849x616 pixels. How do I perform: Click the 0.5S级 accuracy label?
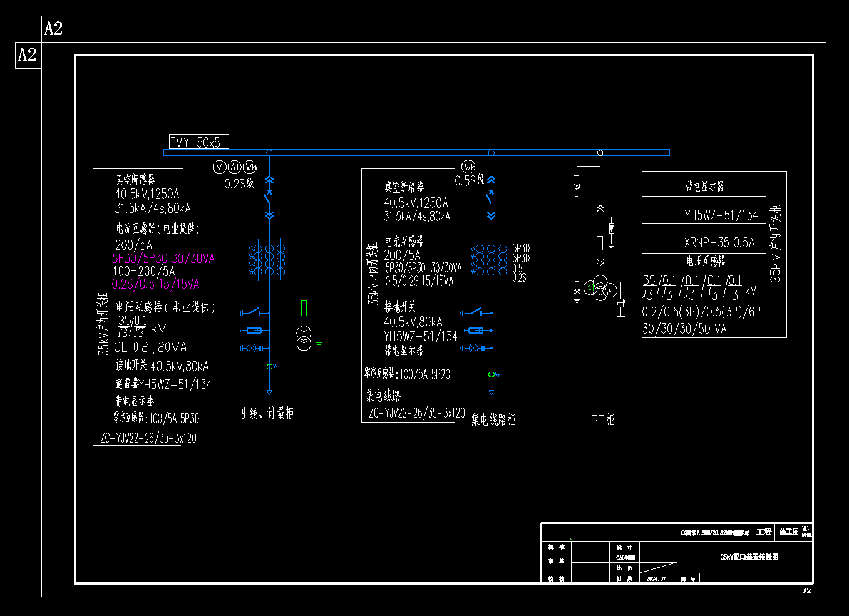470,180
